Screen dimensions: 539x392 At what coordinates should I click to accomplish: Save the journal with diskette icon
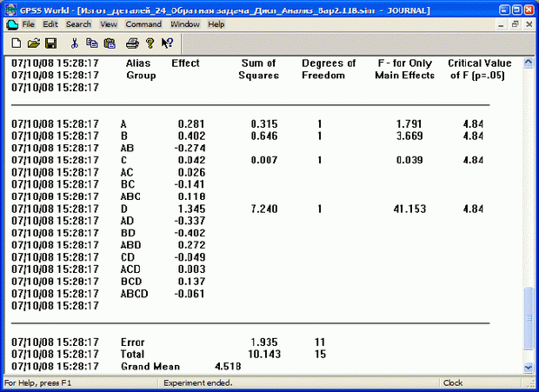pos(51,43)
